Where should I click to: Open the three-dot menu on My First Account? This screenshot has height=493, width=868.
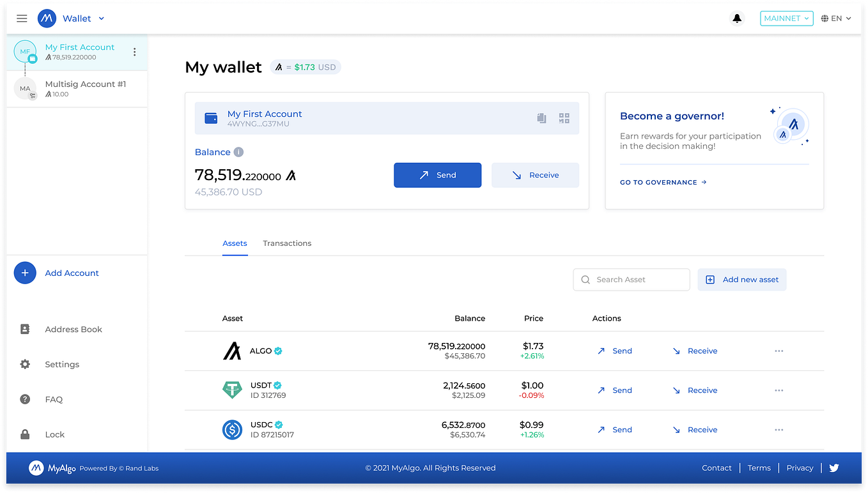(x=134, y=52)
